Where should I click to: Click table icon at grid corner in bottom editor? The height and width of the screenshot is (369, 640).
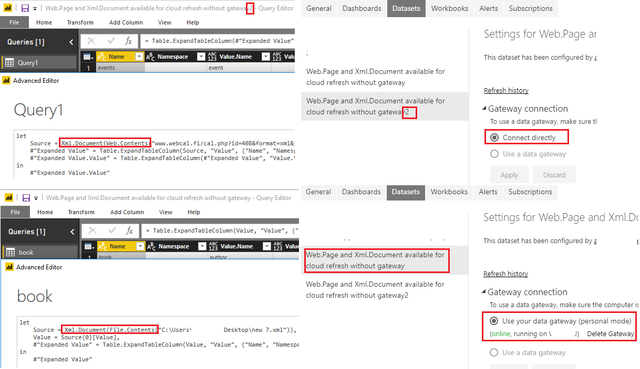(x=89, y=247)
